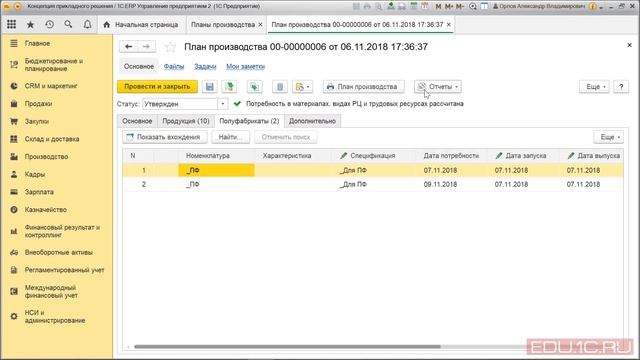Open Казначейство section

[57, 209]
